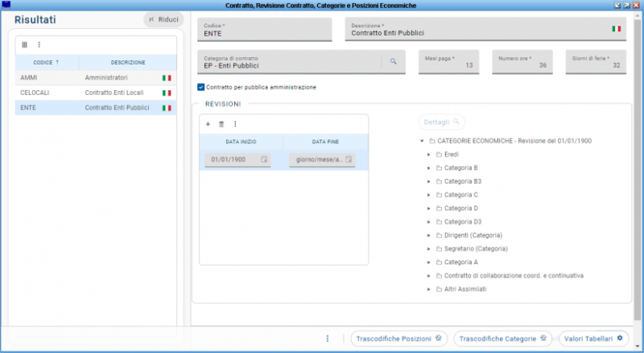
Task: Click the Italian flag in Contratto Enti Locali row
Action: click(167, 93)
